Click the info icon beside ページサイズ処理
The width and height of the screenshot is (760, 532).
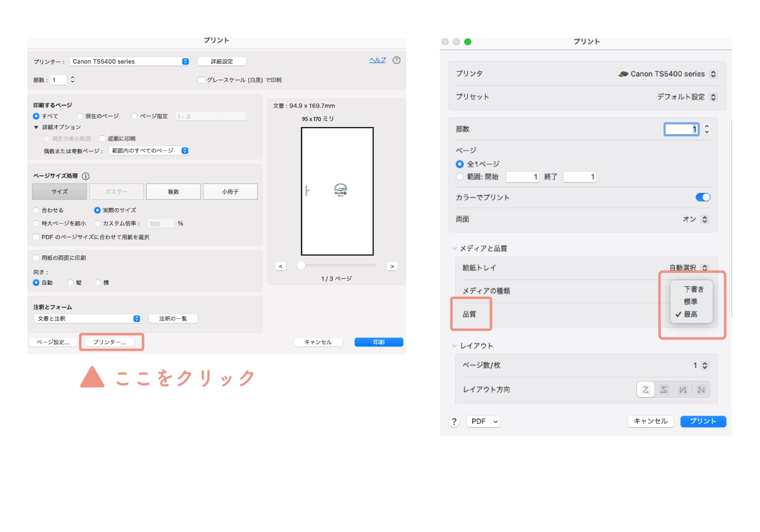click(x=85, y=176)
